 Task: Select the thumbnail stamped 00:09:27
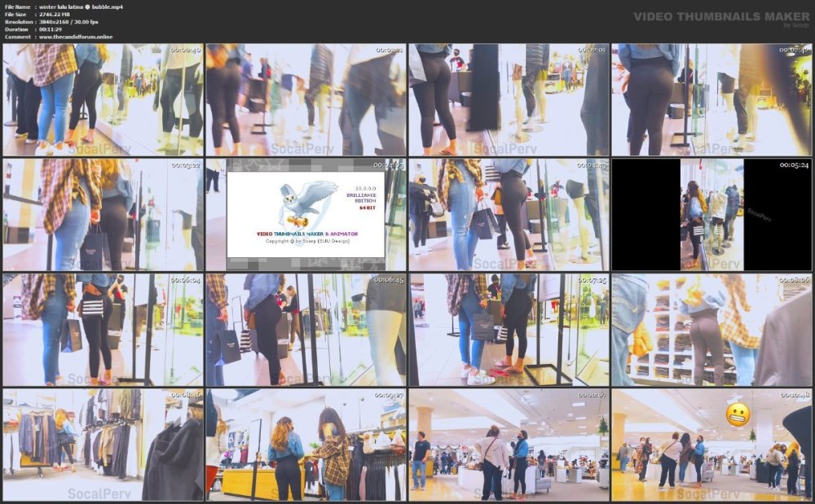tap(306, 445)
